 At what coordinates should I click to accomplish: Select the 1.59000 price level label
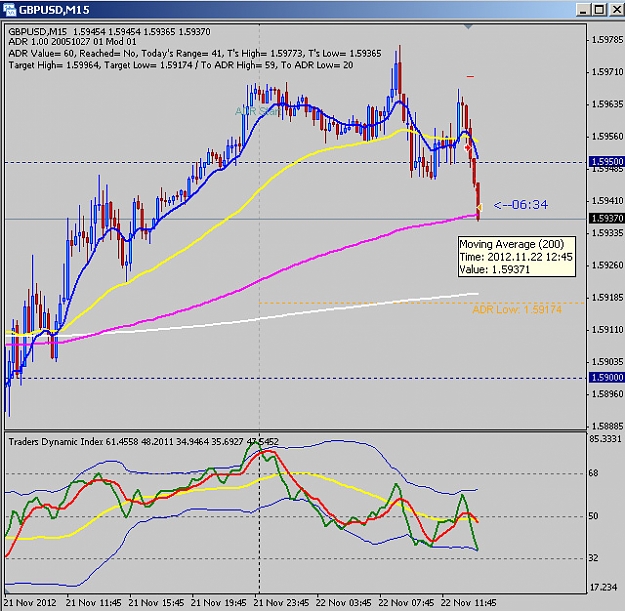point(607,377)
